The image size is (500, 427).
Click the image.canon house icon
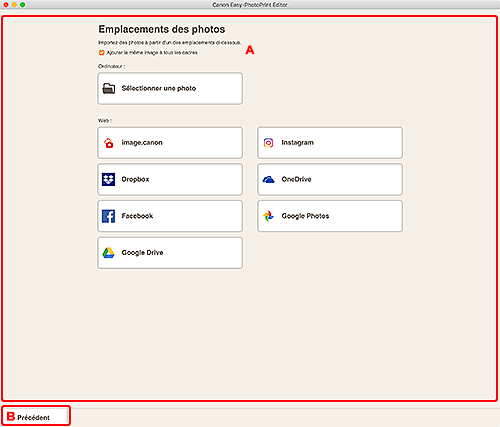tap(109, 143)
